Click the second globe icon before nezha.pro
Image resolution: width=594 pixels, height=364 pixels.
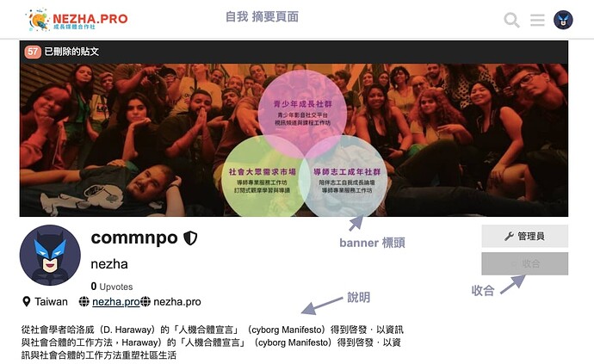pyautogui.click(x=145, y=302)
